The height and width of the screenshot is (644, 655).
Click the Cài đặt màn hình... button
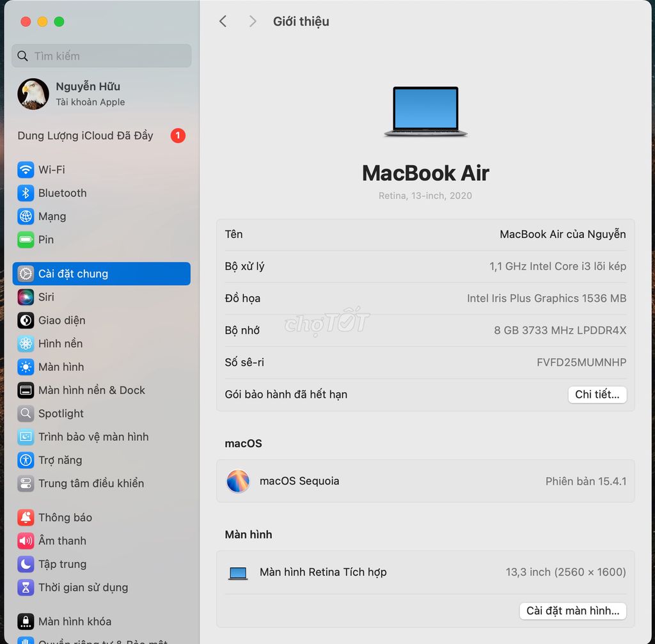click(572, 611)
